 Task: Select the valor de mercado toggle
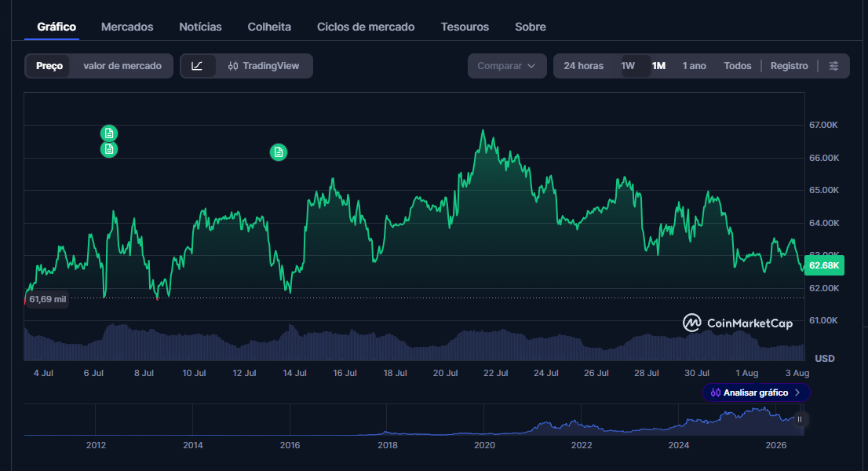[122, 66]
